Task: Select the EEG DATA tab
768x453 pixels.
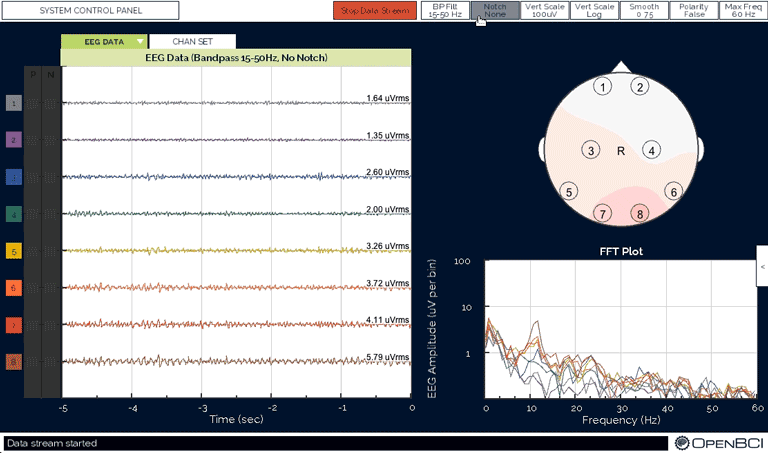Action: [104, 42]
